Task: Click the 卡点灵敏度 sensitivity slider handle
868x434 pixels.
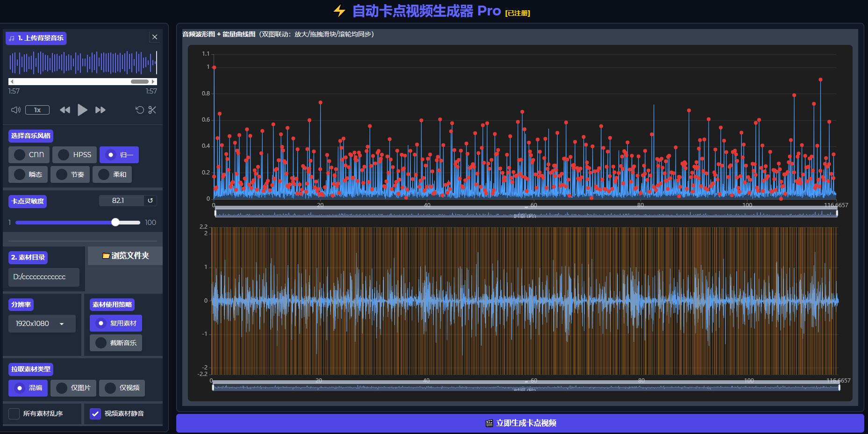Action: point(115,223)
